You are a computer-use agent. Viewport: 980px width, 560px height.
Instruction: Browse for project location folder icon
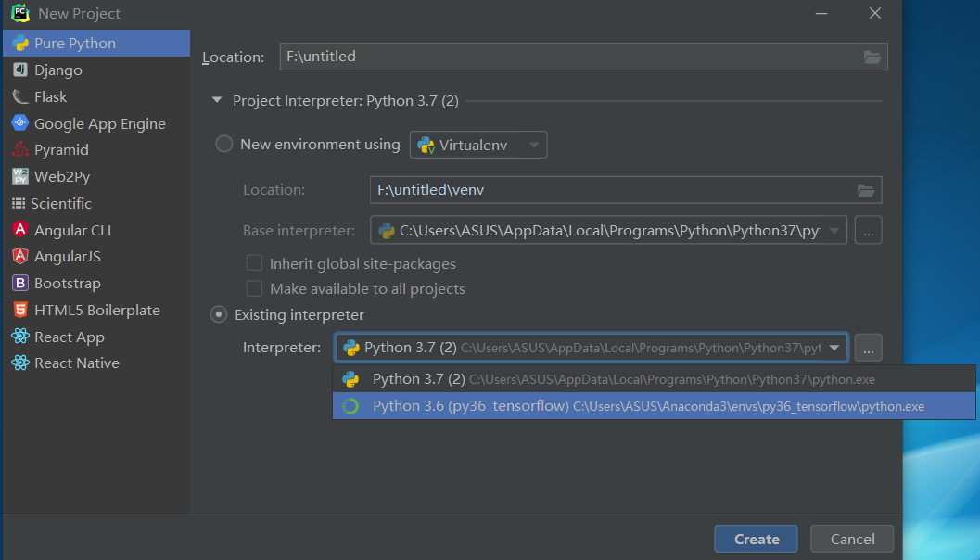click(x=872, y=57)
